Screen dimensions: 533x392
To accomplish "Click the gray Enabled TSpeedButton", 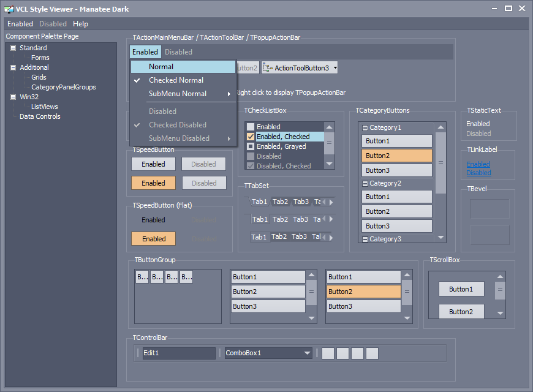I will coord(153,164).
